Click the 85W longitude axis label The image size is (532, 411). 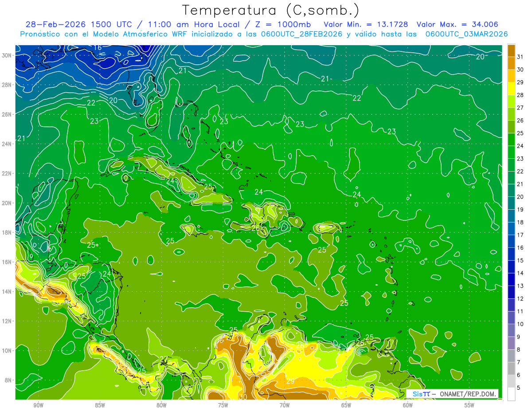(100, 405)
